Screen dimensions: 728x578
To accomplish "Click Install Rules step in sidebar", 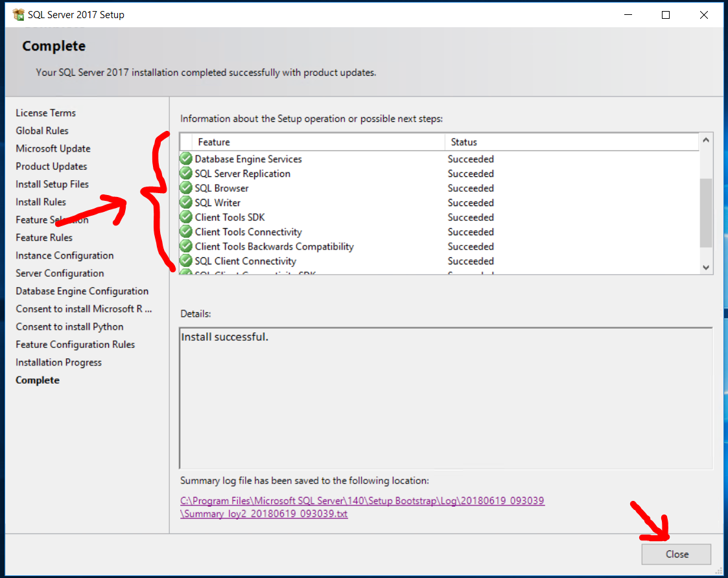I will point(41,202).
